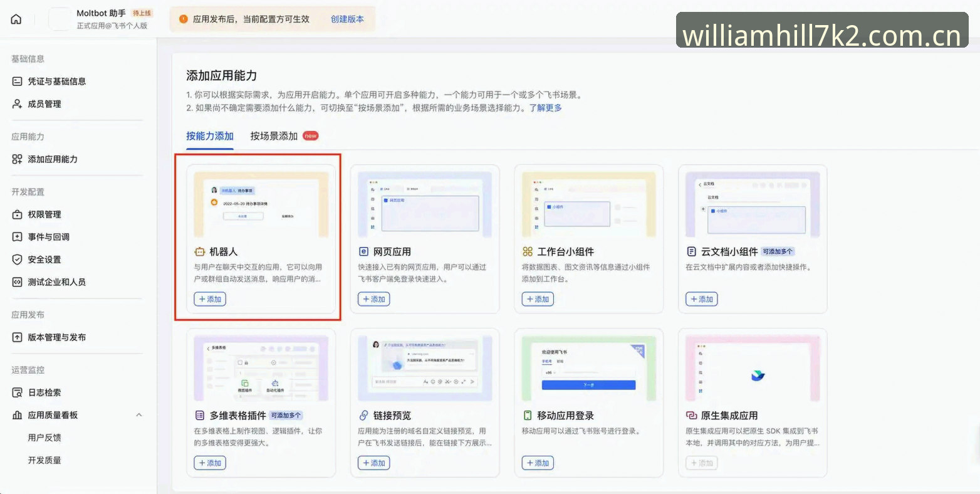The image size is (980, 494).
Task: Click the 多维表格插件 table icon
Action: tap(200, 416)
